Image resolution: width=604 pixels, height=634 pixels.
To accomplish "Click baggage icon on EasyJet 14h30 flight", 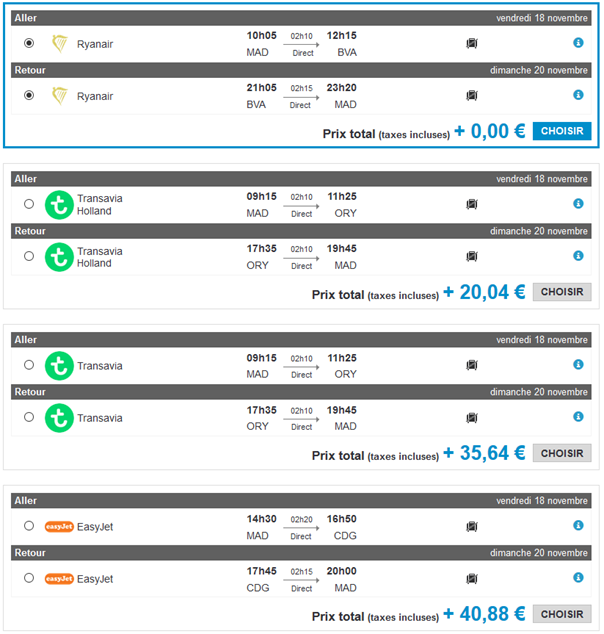I will coord(472,525).
